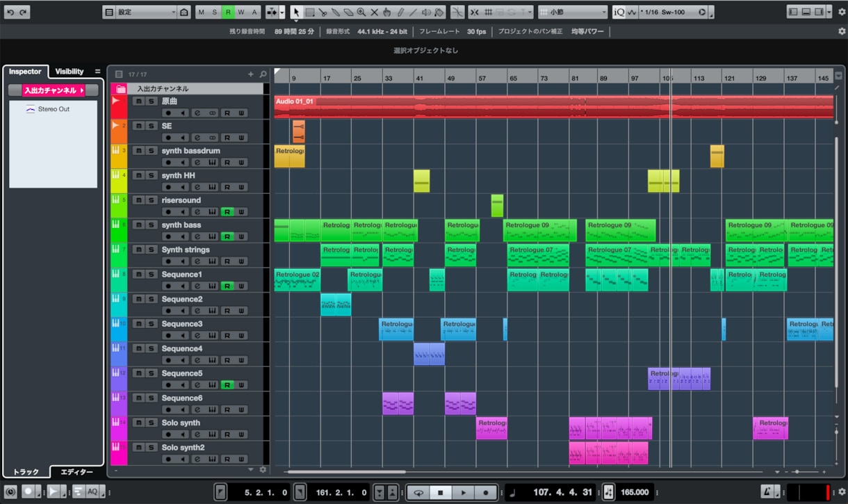Switch to the Inspector tab
Screen dimensions: 848x504
26,72
